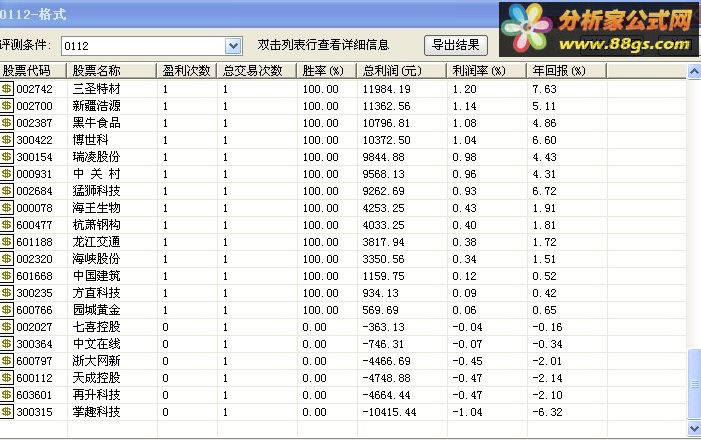Select the stock name 龙江交通
Screen dimensions: 701x440
point(97,241)
